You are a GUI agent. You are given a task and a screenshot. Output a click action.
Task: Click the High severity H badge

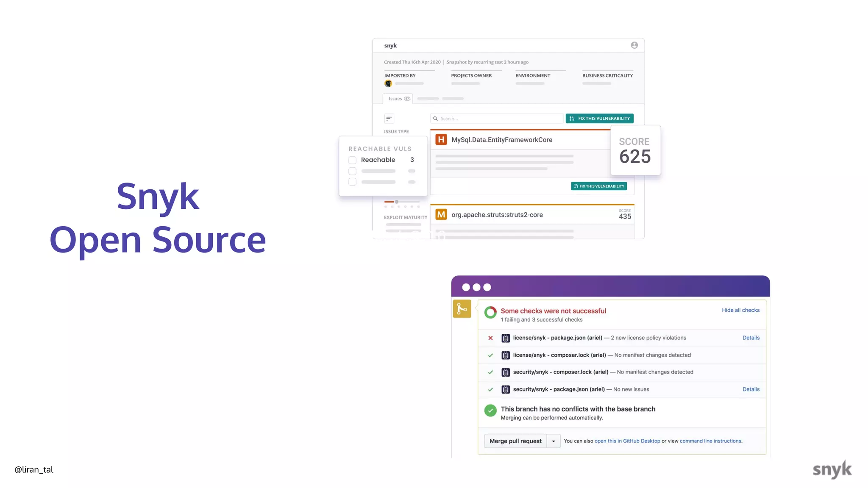(x=441, y=139)
